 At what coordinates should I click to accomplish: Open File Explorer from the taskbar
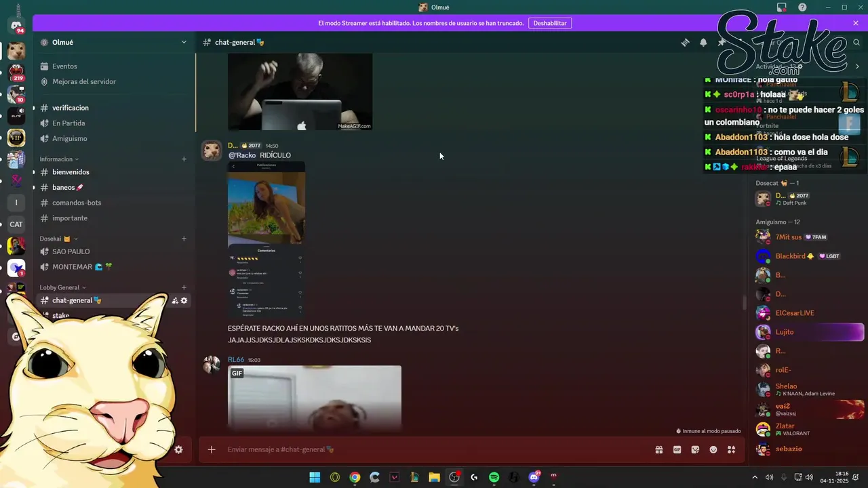click(x=434, y=477)
